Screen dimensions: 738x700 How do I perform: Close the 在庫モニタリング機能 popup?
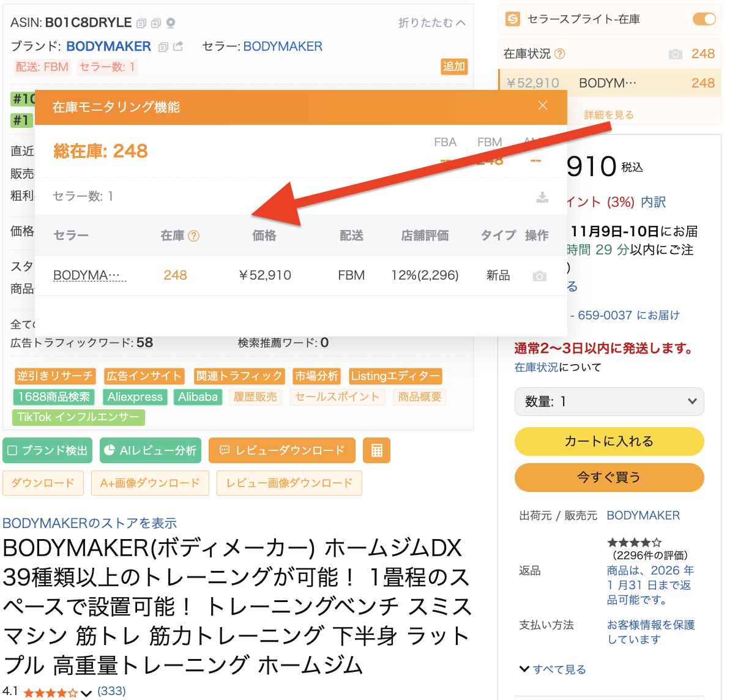542,106
